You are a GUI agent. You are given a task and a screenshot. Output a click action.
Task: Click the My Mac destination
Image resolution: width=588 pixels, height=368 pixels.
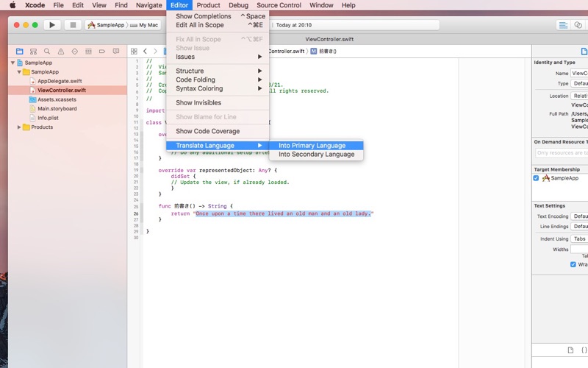(145, 25)
